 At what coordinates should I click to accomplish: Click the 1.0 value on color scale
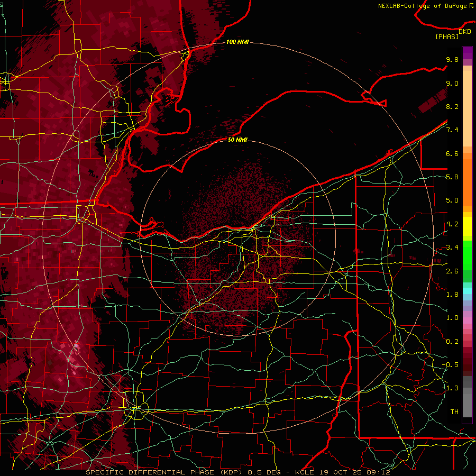[x=452, y=318]
